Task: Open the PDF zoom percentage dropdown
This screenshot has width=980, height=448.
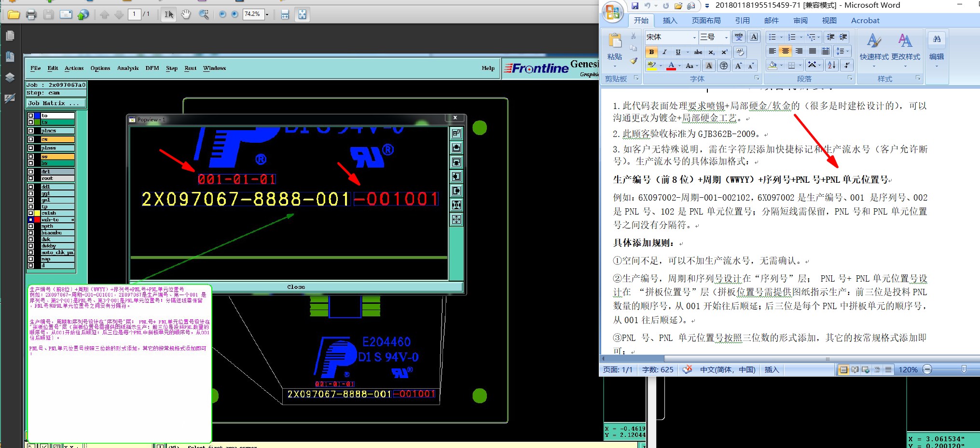Action: pos(267,14)
